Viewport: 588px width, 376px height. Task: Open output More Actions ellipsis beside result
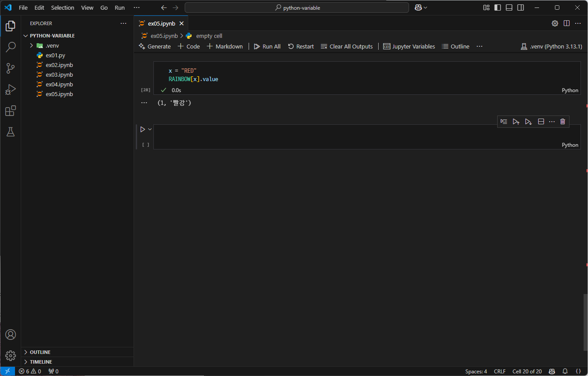click(144, 103)
